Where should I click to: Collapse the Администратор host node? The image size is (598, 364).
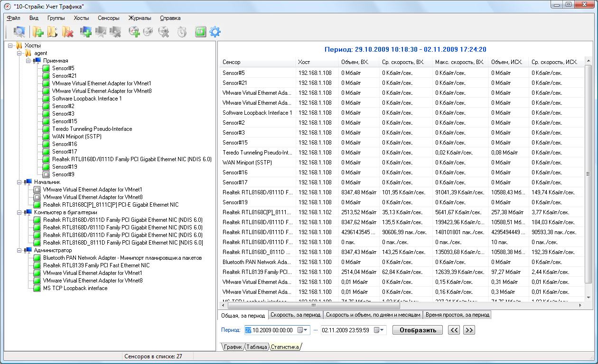pyautogui.click(x=19, y=250)
